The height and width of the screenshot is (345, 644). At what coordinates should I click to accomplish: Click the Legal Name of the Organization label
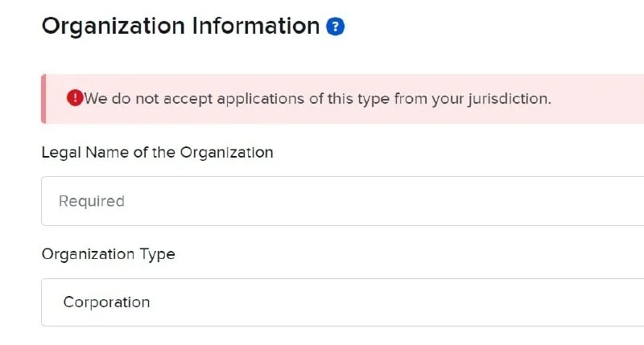click(x=157, y=153)
